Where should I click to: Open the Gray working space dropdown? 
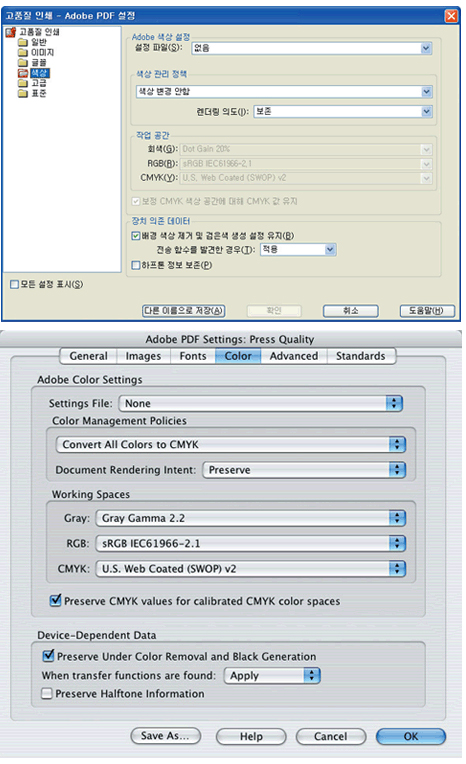[x=251, y=518]
